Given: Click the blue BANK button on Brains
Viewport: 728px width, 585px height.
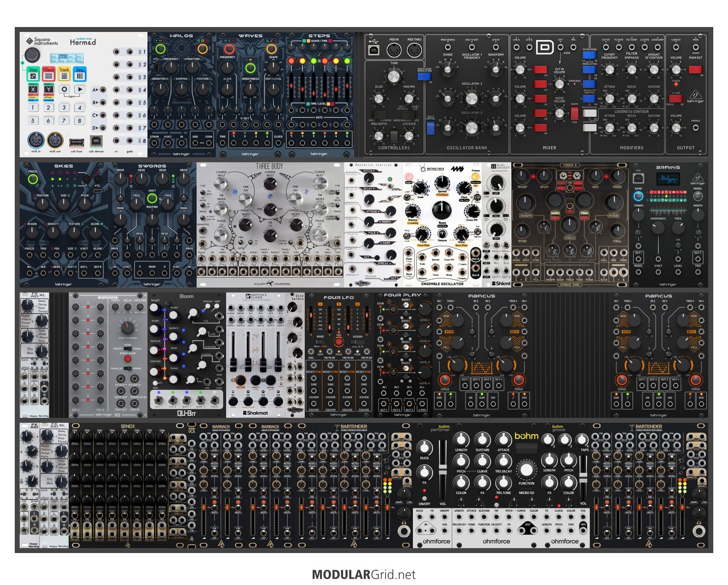Looking at the screenshot, I should 638,196.
